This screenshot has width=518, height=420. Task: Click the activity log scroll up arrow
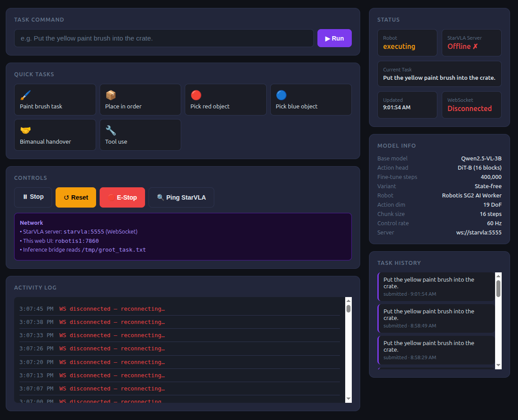(x=348, y=301)
